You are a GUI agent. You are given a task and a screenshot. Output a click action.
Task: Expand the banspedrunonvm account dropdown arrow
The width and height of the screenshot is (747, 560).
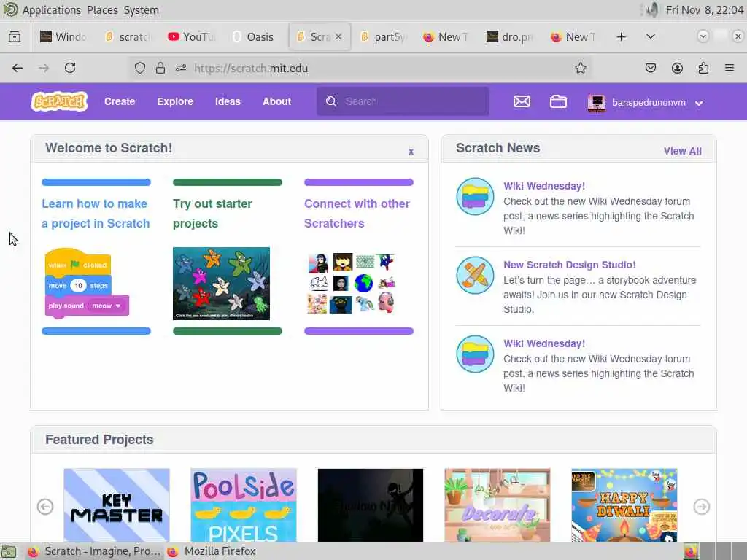coord(699,103)
